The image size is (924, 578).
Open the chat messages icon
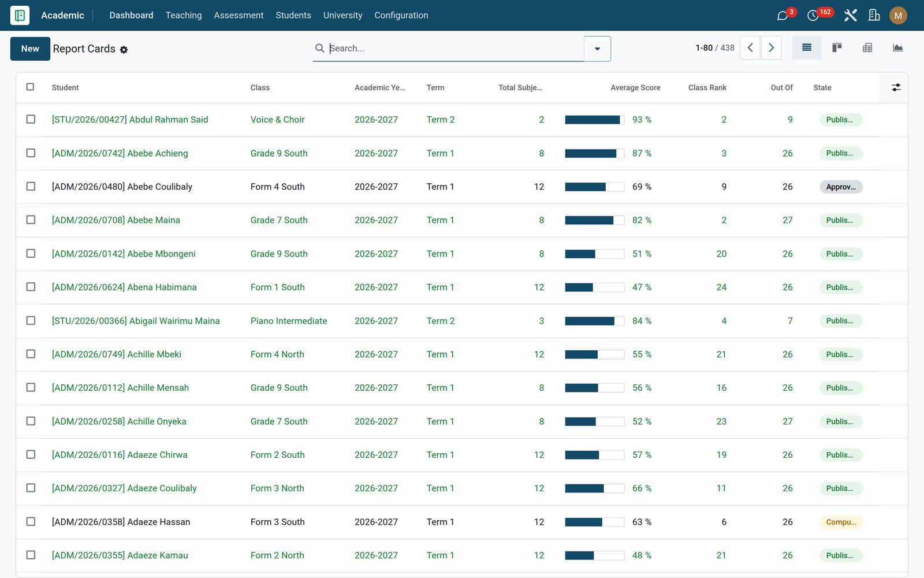click(783, 16)
